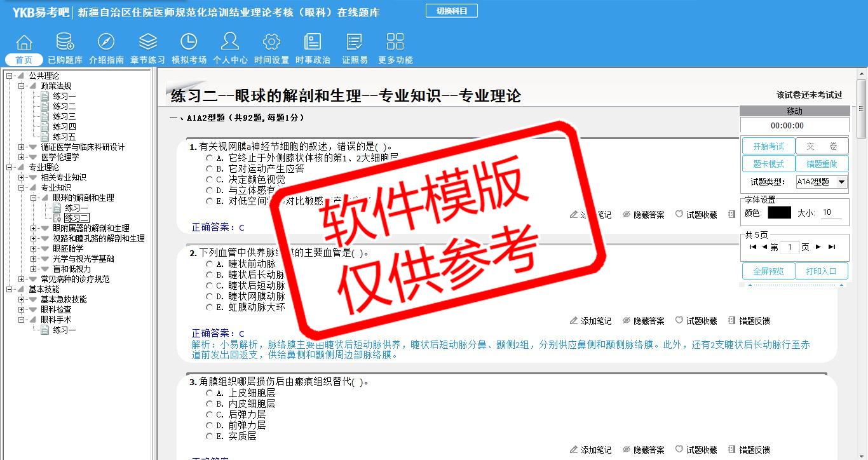868x460 pixels.
Task: Click 错题反馈 under question 3
Action: tap(749, 449)
